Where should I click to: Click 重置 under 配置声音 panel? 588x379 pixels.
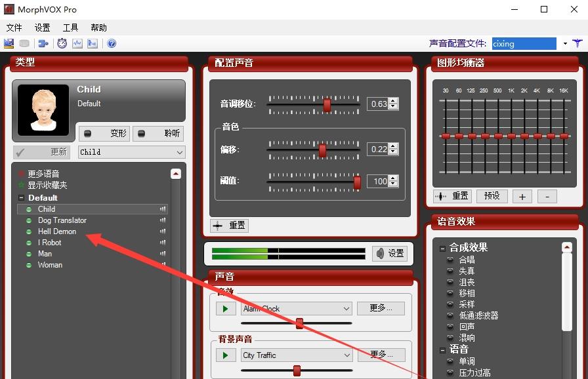coord(229,226)
